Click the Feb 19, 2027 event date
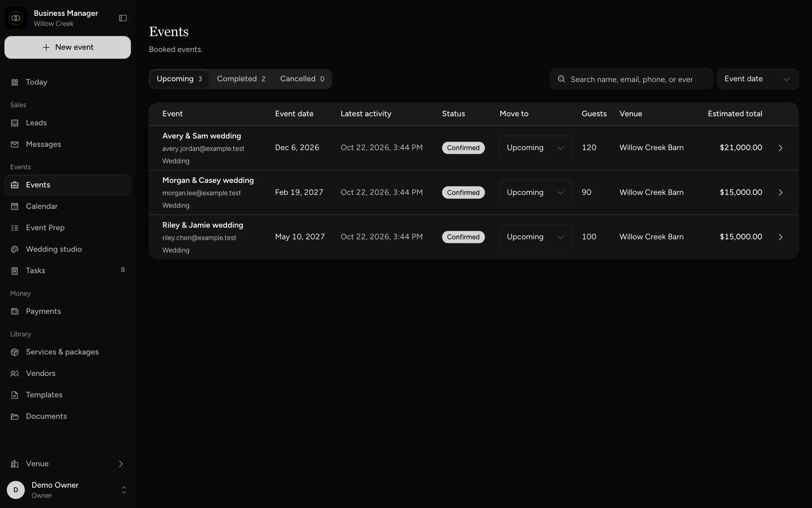The height and width of the screenshot is (508, 812). coord(299,192)
